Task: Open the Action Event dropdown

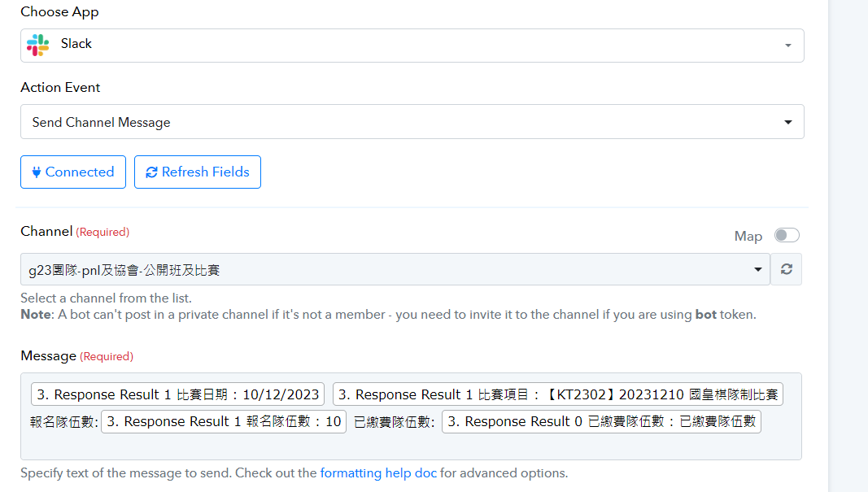Action: [412, 122]
